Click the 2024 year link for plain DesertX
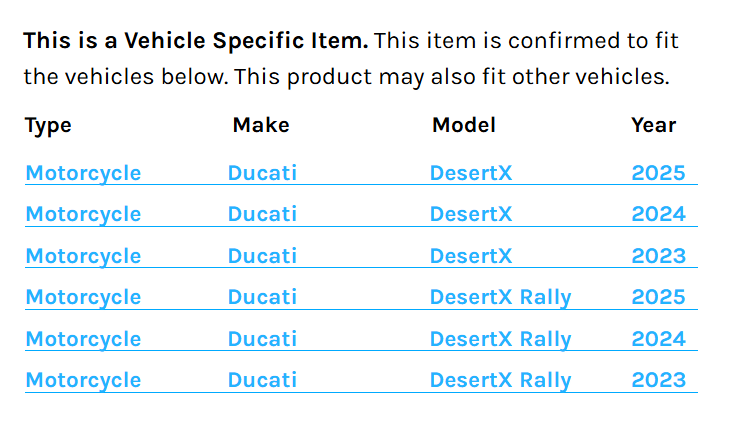 coord(658,214)
